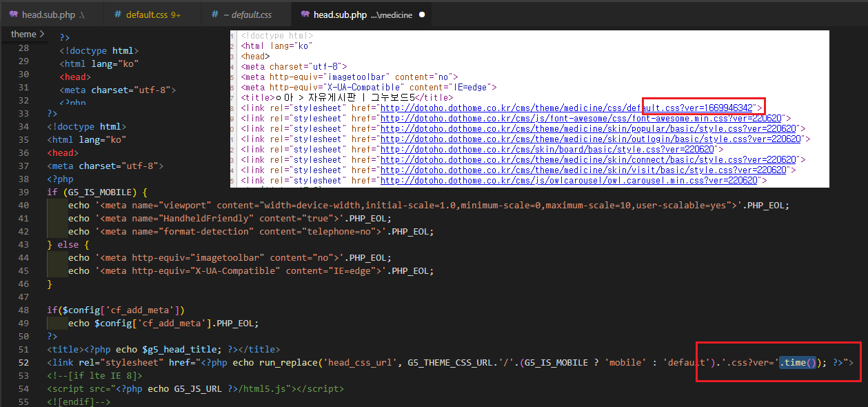Screen dimensions: 868x407
Task: Click the highlighted .time() text on line 52
Action: [798, 362]
